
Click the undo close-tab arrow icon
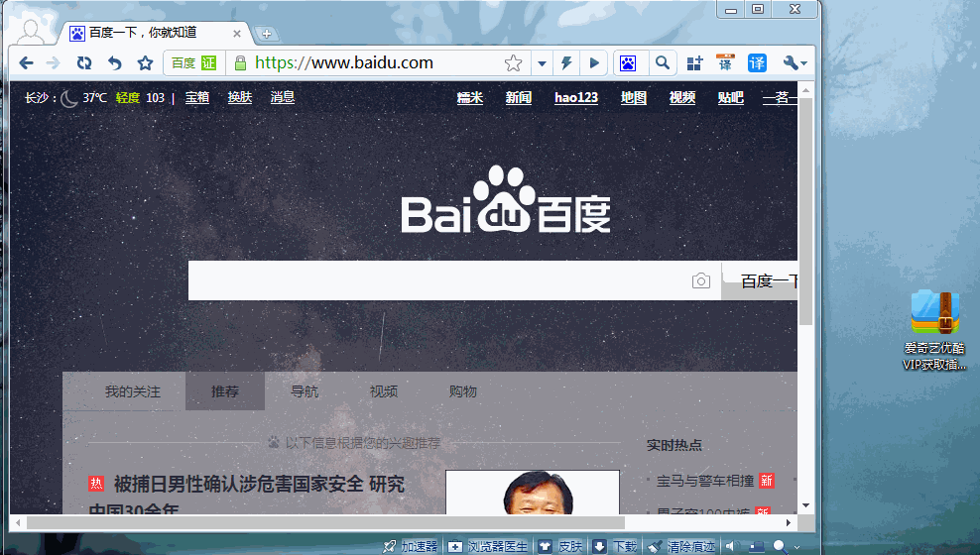(114, 62)
